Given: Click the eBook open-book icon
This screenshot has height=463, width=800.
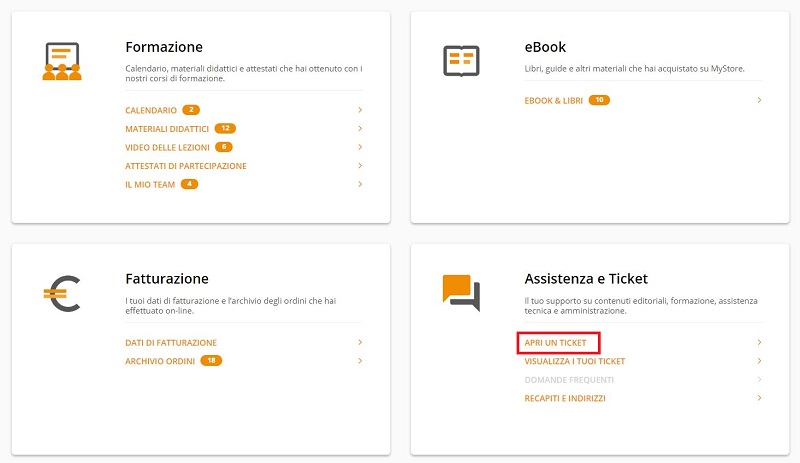Looking at the screenshot, I should (x=461, y=61).
